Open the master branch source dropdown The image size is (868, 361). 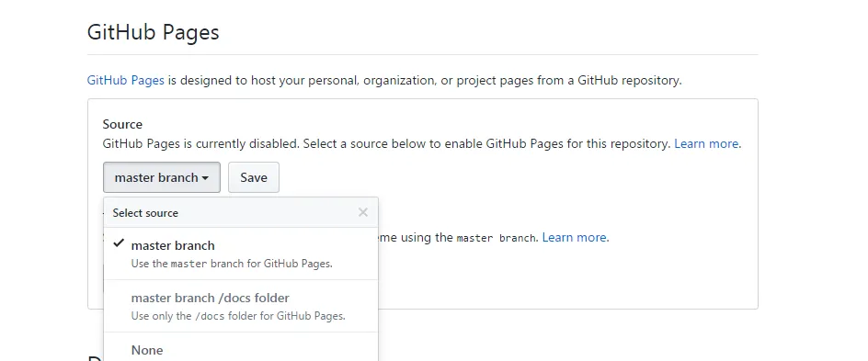162,177
